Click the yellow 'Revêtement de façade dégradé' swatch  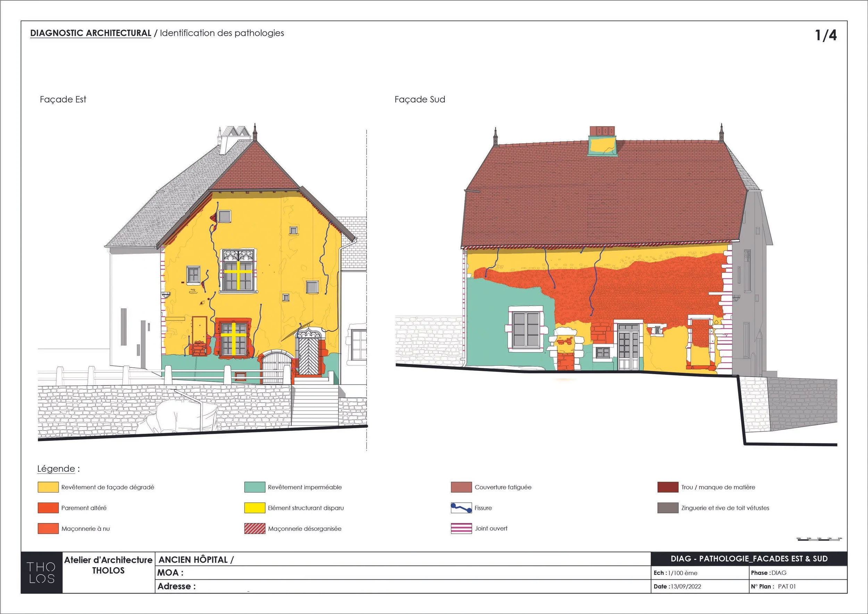(x=48, y=487)
